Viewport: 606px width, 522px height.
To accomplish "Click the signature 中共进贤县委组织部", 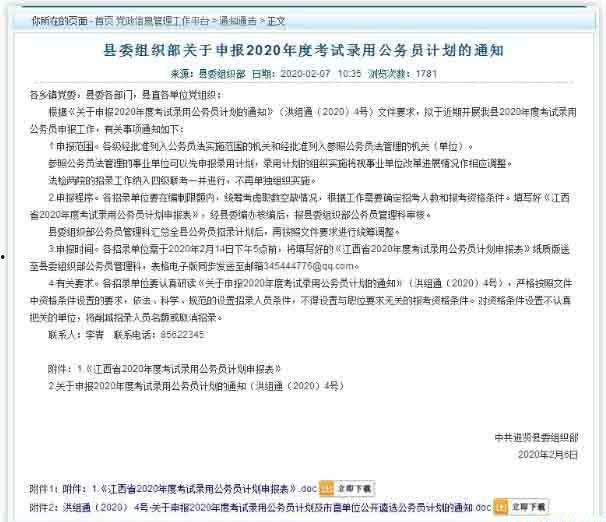I will coord(536,437).
